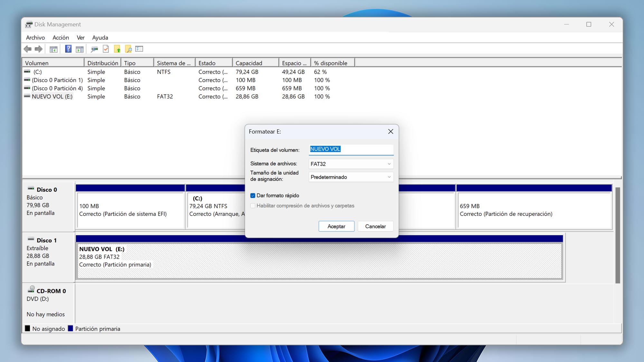
Task: Click the extend volume icon in toolbar
Action: point(117,49)
